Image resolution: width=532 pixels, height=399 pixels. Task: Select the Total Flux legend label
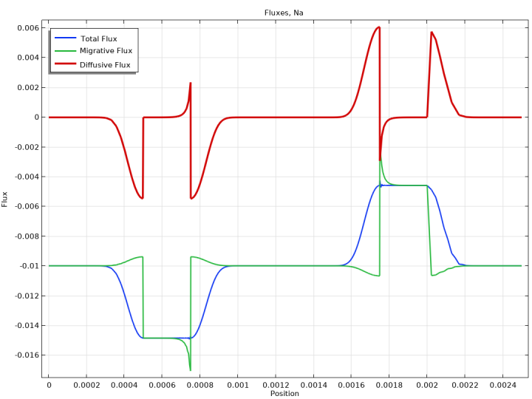pyautogui.click(x=98, y=38)
